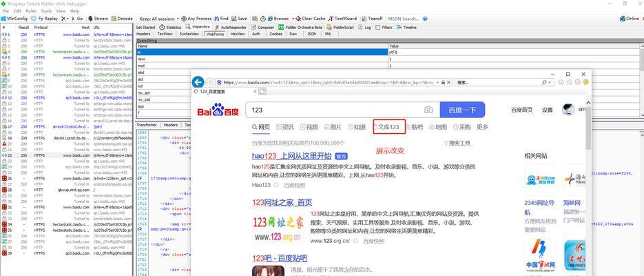Open the Edit menu
This screenshot has width=644, height=276.
click(17, 11)
